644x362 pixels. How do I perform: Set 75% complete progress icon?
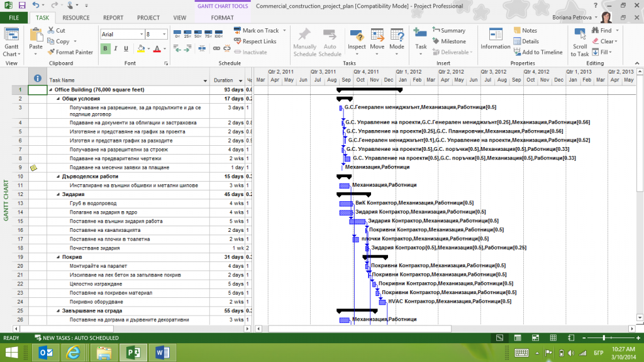point(208,34)
